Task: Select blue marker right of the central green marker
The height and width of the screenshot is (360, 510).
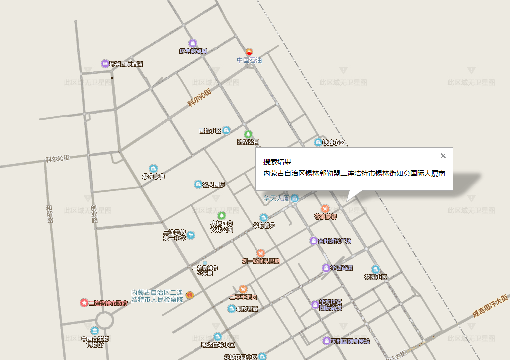Action: coord(264,218)
